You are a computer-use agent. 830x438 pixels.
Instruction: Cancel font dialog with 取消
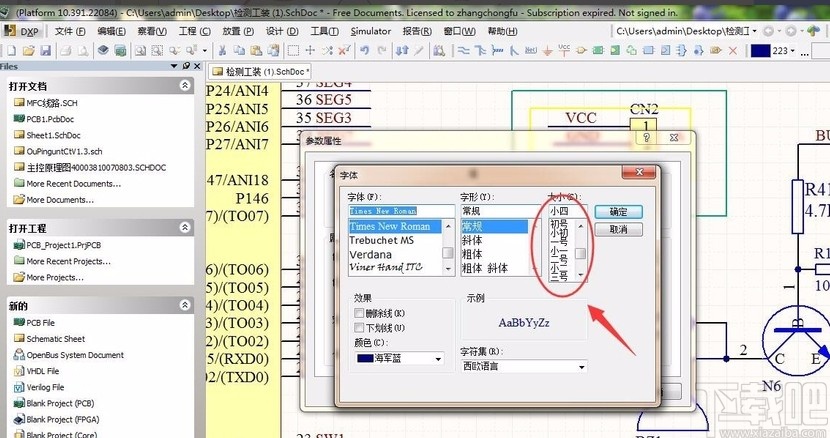pyautogui.click(x=618, y=229)
